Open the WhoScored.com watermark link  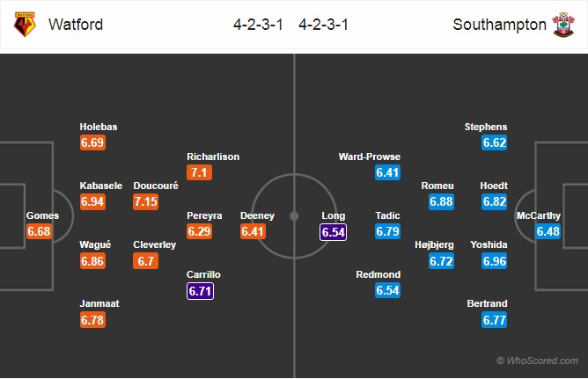point(537,361)
